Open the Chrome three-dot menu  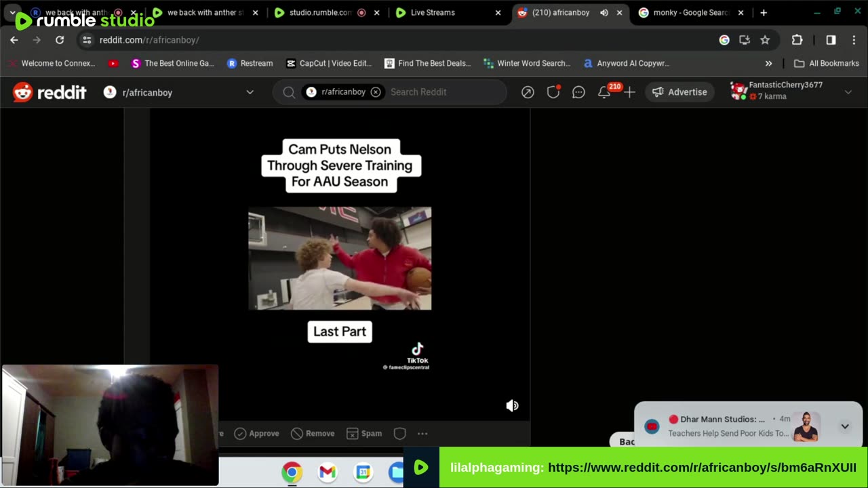(854, 40)
